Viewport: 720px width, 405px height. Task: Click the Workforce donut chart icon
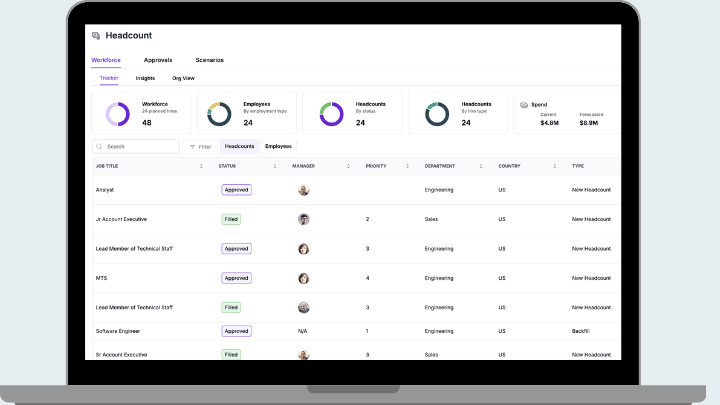(118, 114)
